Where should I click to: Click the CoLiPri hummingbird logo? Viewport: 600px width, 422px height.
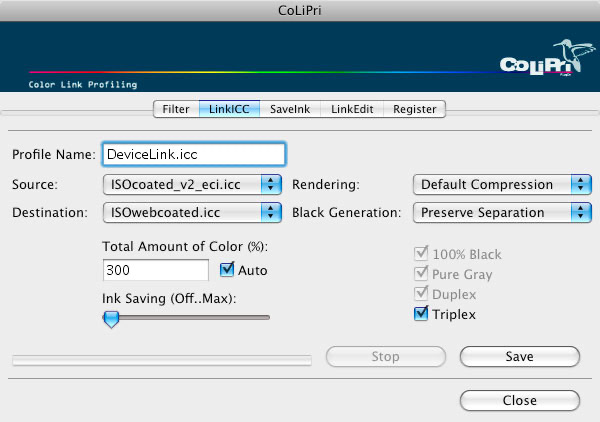547,57
